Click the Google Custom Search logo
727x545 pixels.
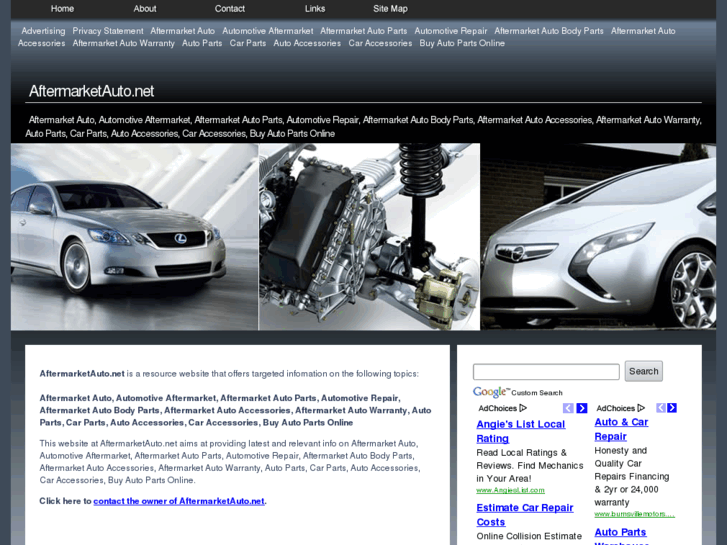click(517, 392)
